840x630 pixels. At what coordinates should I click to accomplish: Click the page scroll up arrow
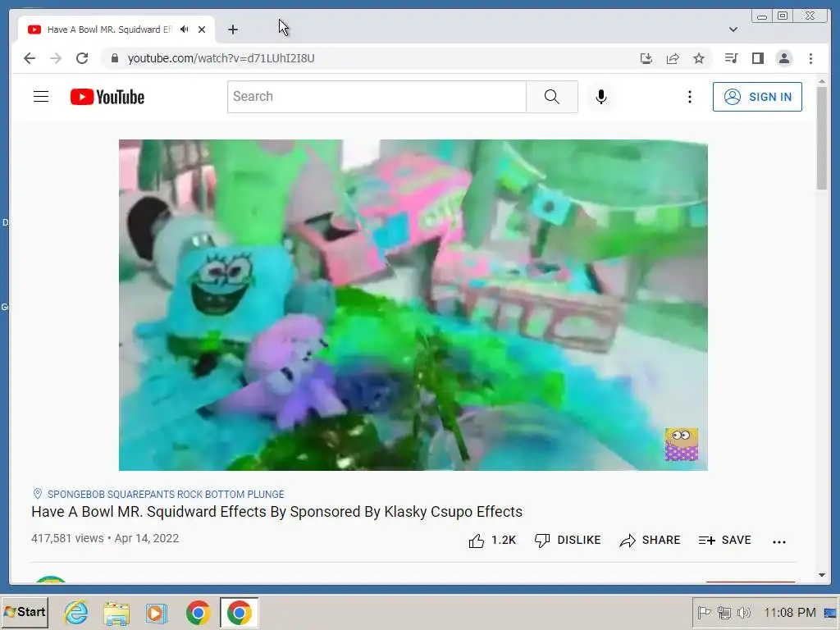point(822,81)
